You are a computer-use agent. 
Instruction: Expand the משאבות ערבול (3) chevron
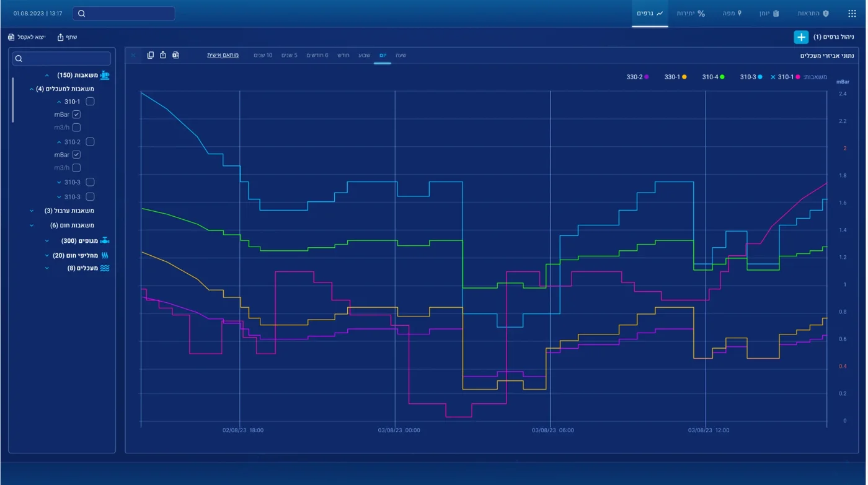point(32,211)
